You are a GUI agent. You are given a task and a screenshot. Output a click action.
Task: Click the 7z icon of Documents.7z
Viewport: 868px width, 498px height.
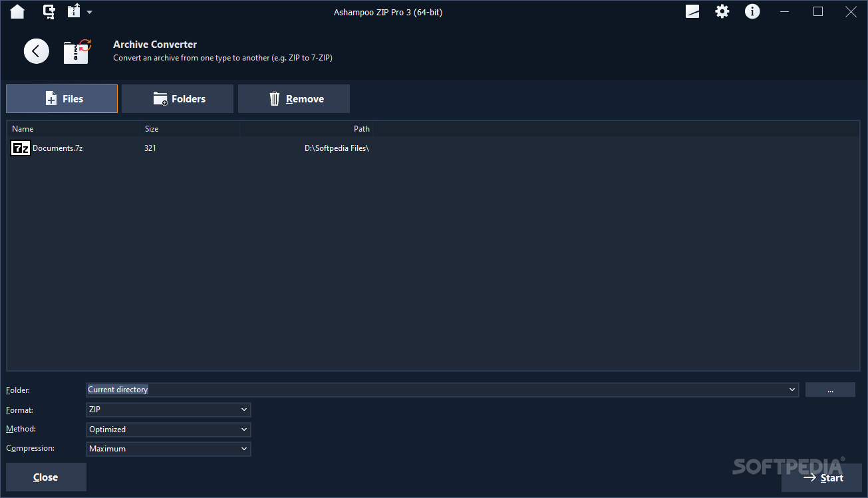21,148
